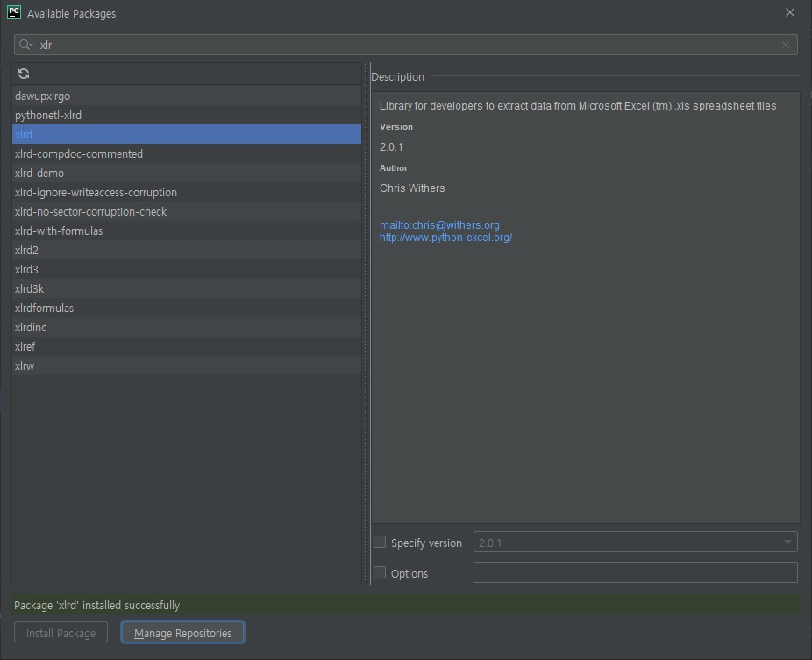Viewport: 812px width, 660px height.
Task: Select xlrdinc package
Action: 187,327
